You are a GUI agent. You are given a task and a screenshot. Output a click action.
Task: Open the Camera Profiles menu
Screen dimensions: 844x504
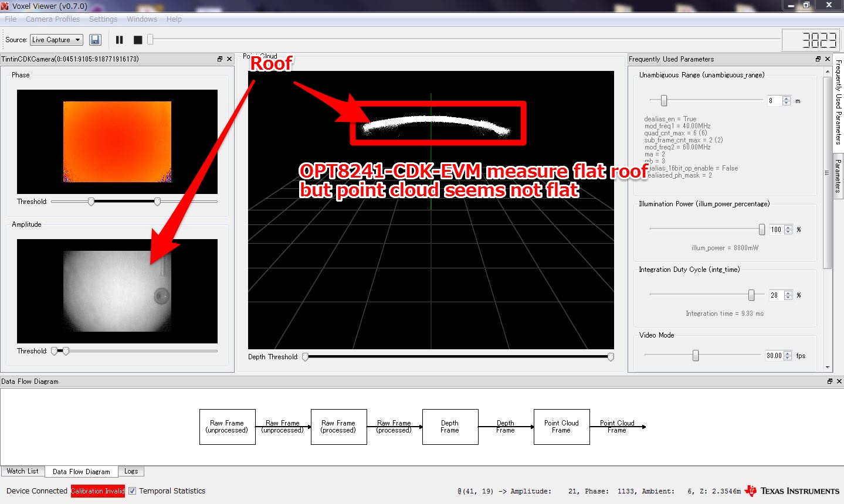click(x=53, y=19)
